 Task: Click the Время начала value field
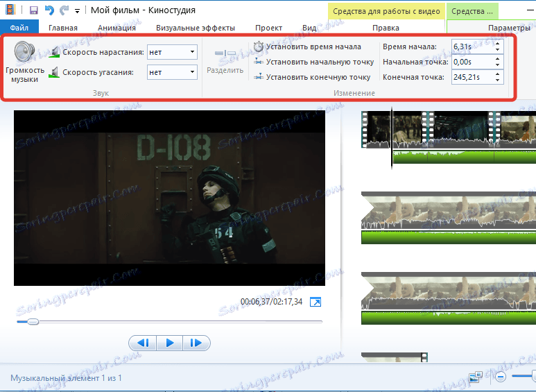click(x=472, y=46)
